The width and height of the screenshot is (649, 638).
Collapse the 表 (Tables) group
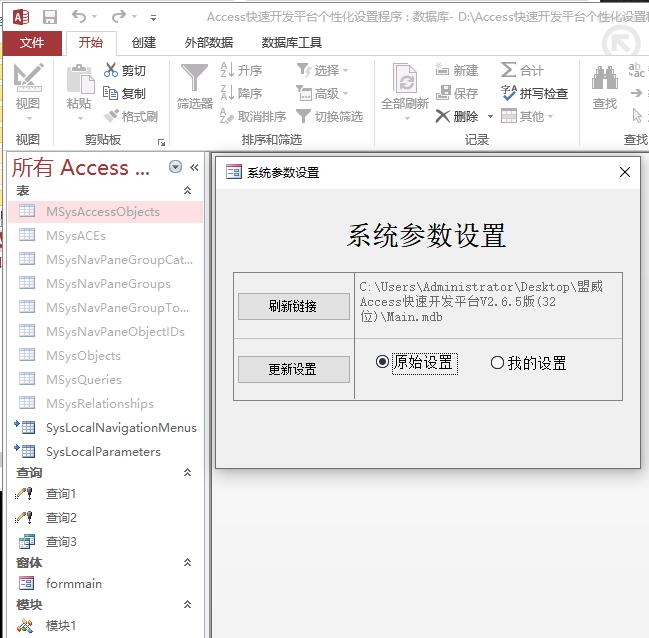coord(187,190)
